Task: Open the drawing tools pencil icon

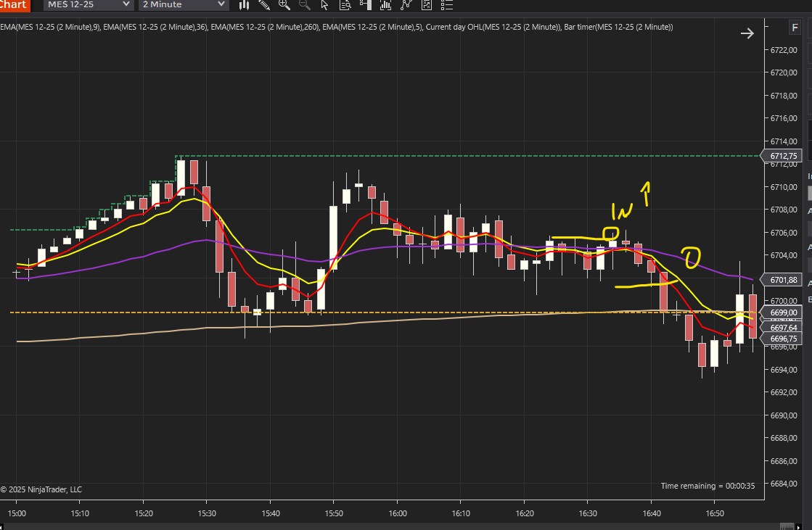Action: click(264, 5)
